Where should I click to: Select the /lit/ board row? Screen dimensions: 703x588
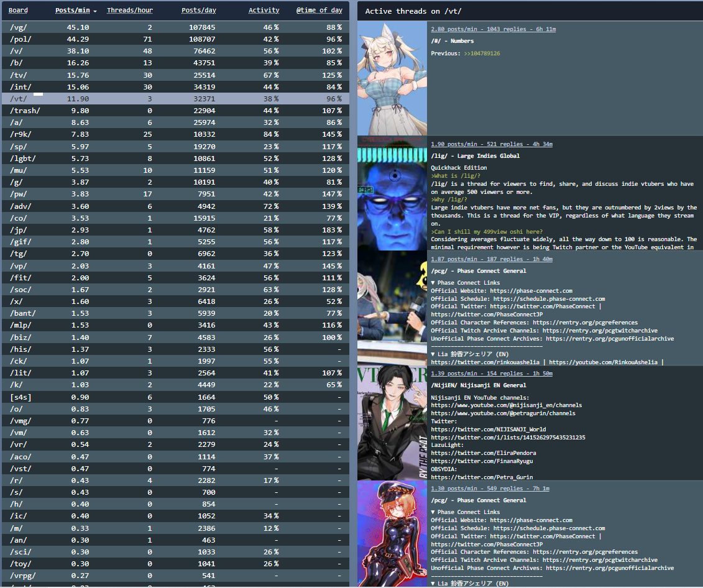point(175,373)
